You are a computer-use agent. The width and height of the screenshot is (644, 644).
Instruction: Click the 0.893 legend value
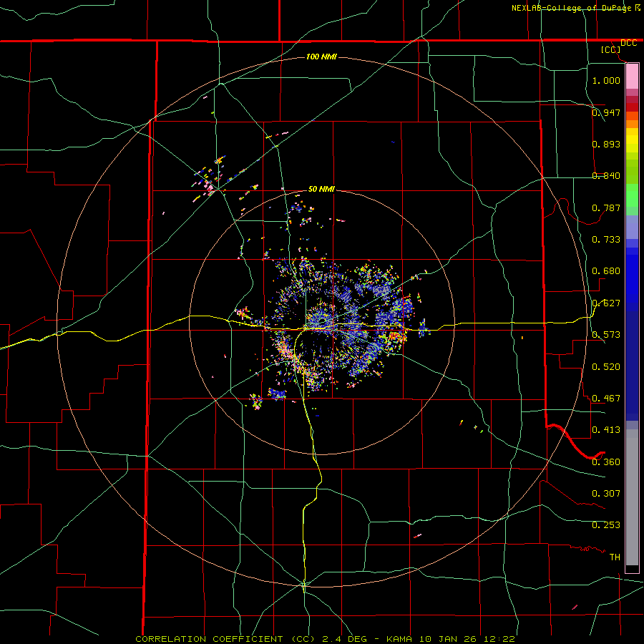click(x=606, y=144)
